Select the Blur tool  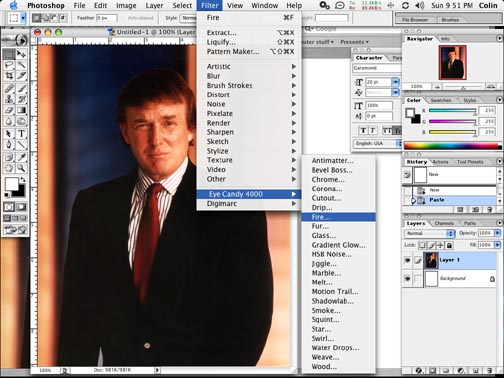click(x=9, y=121)
